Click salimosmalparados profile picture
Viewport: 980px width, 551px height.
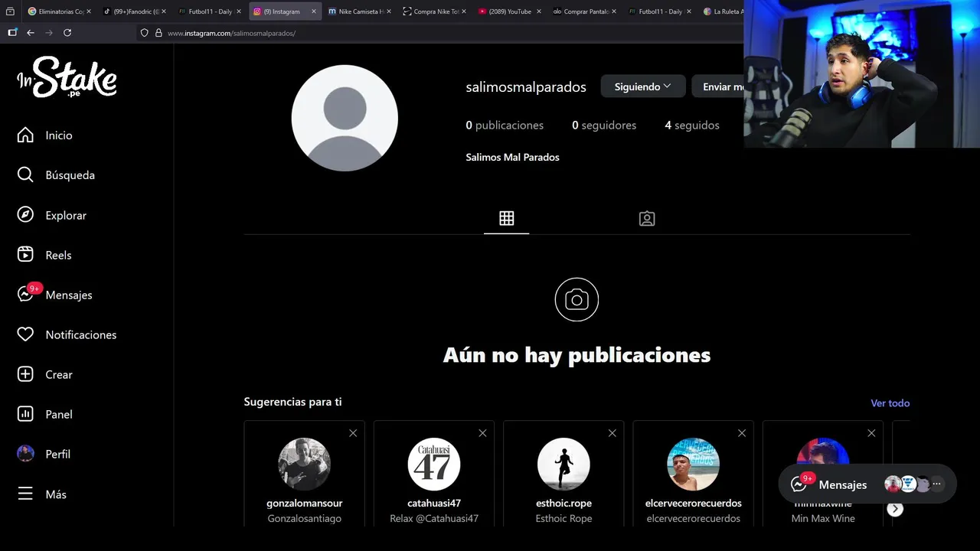pos(345,118)
